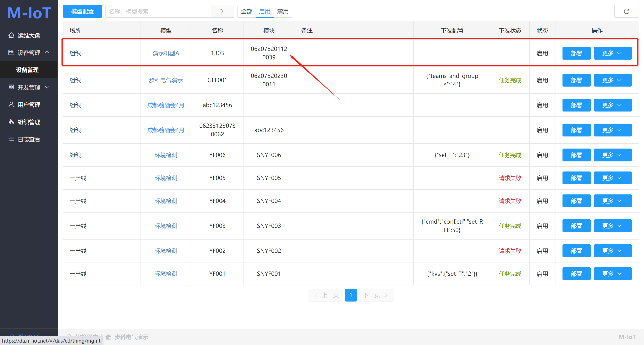The height and width of the screenshot is (345, 644).
Task: Open 步科电气演示 model link
Action: (x=166, y=80)
